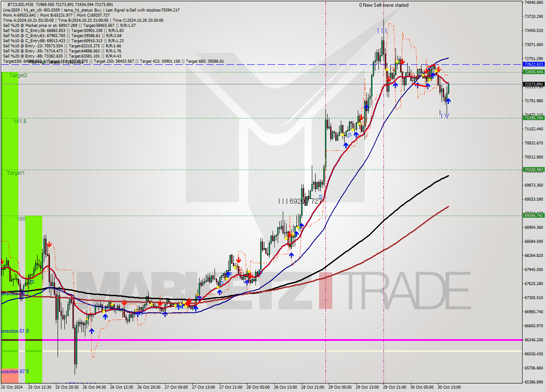Click the '25 Oct 20:30' time axis label
This screenshot has height=392, width=546.
(x=67, y=387)
